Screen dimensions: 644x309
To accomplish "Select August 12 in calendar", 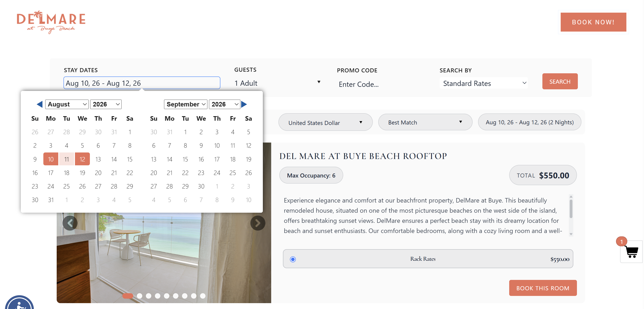I will coord(82,159).
